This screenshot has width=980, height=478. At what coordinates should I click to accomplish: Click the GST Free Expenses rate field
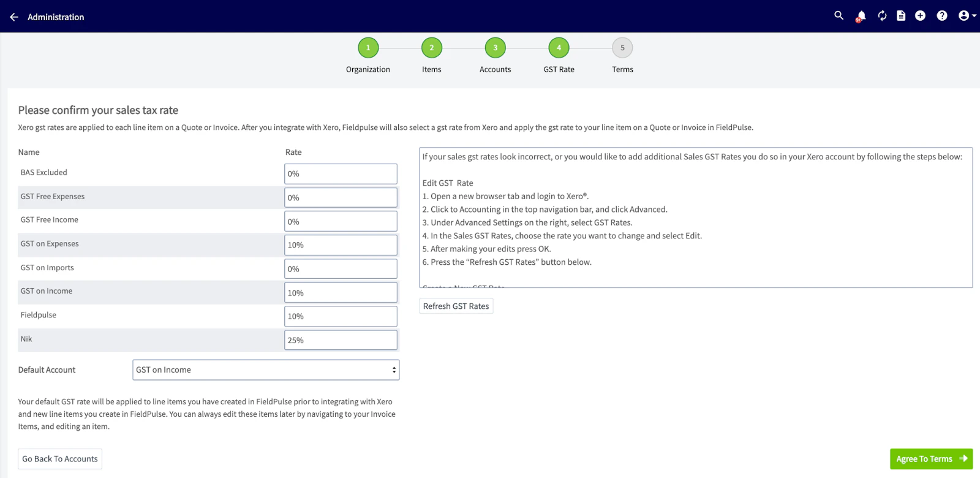tap(341, 197)
